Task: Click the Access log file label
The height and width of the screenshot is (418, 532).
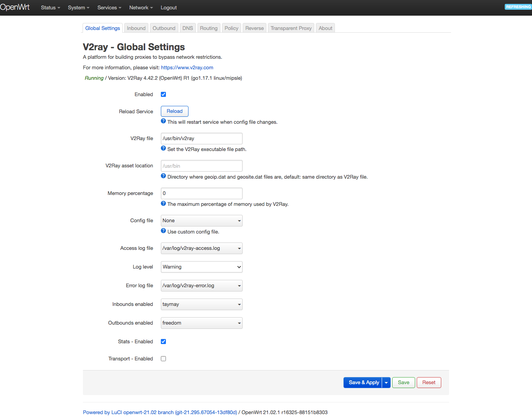Action: click(x=137, y=248)
